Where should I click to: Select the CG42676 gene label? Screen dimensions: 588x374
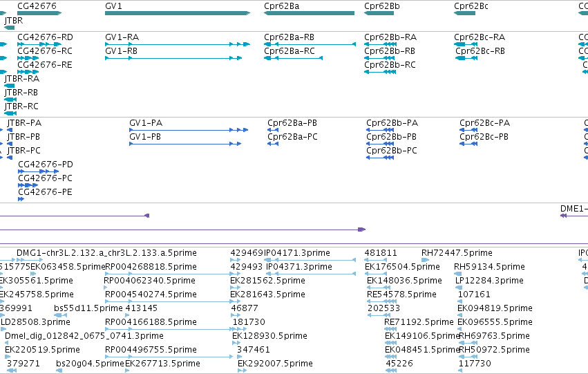(37, 6)
